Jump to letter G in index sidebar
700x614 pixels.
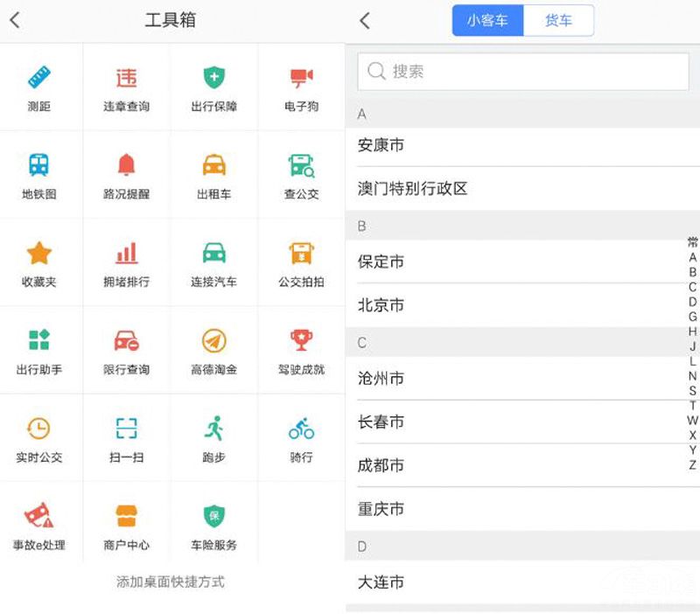click(x=692, y=317)
